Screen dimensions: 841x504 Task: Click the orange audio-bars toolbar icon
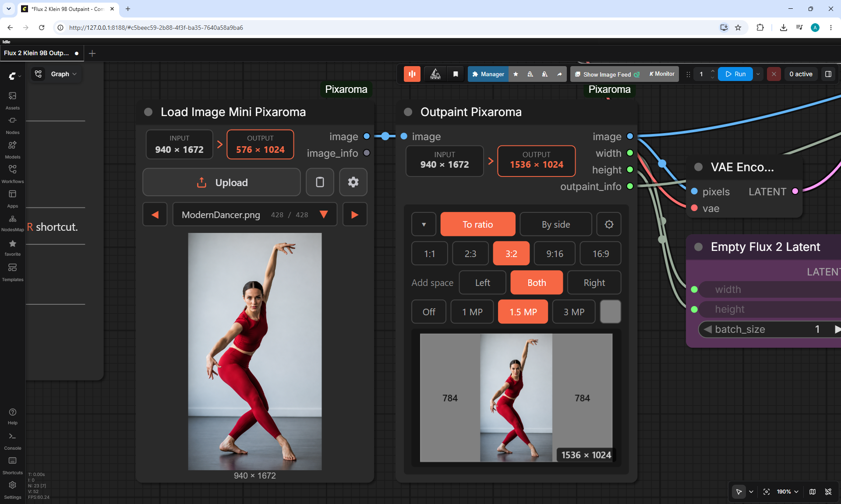412,74
